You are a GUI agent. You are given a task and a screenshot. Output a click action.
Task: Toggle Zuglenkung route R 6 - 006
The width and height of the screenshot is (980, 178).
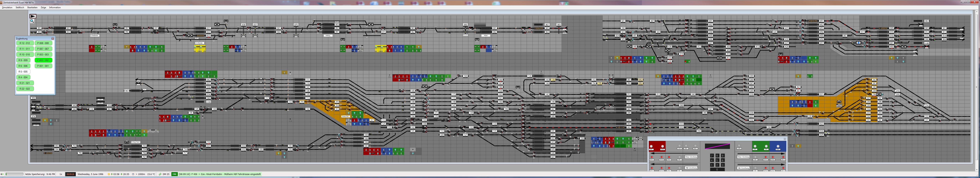(23, 66)
